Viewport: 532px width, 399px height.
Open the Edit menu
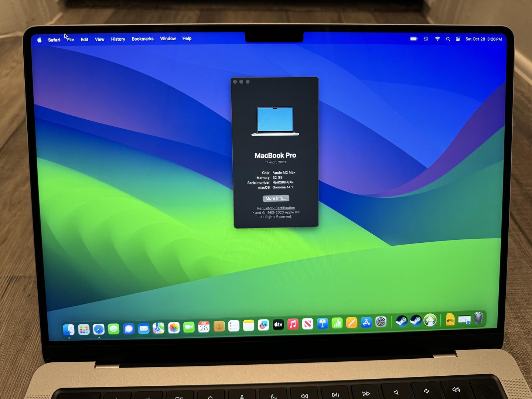tap(85, 40)
